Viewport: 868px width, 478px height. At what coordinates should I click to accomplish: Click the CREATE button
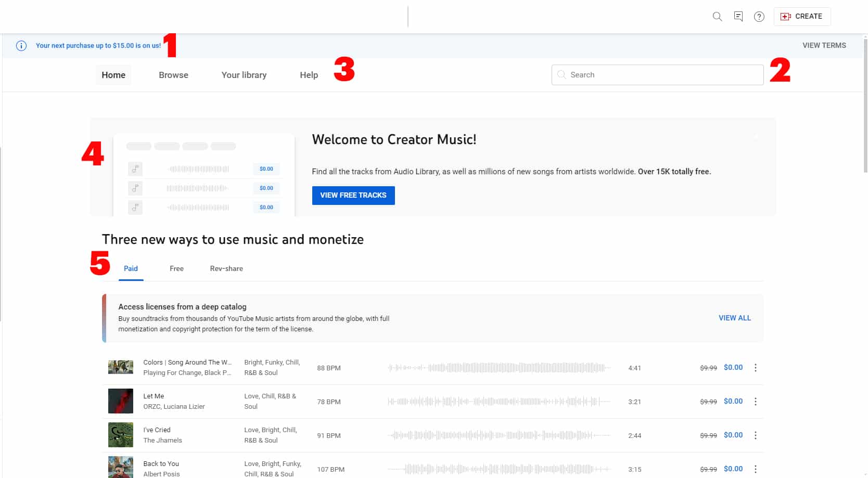[802, 17]
